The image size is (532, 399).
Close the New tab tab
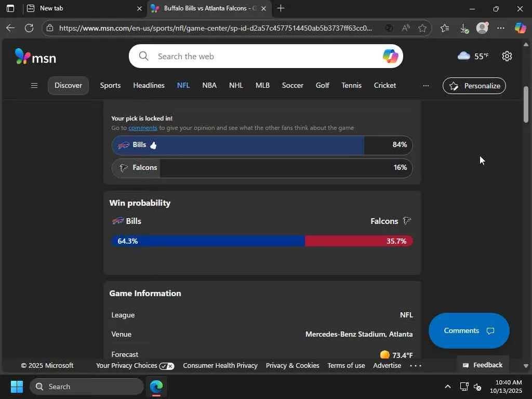click(139, 9)
